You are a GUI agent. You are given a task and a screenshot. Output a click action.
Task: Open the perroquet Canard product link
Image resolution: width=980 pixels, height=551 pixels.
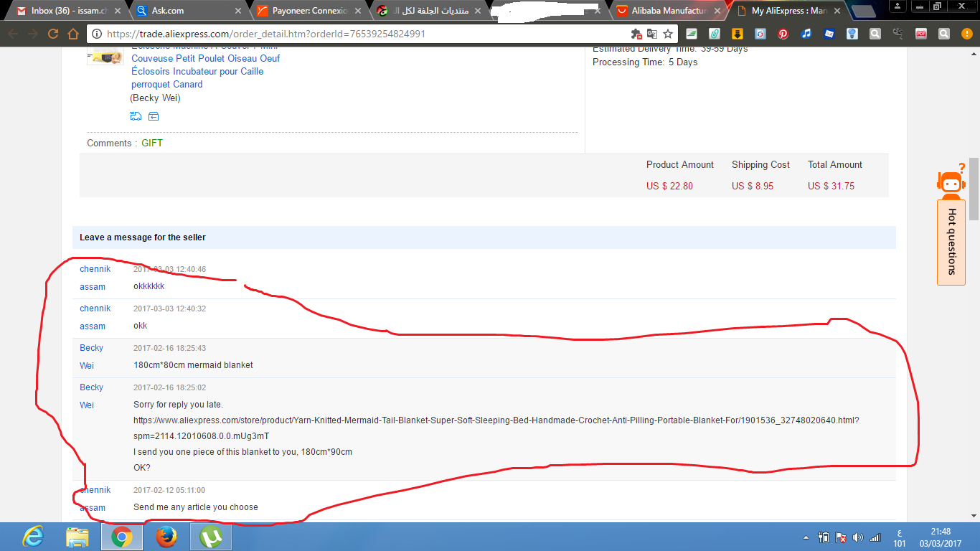click(x=166, y=84)
